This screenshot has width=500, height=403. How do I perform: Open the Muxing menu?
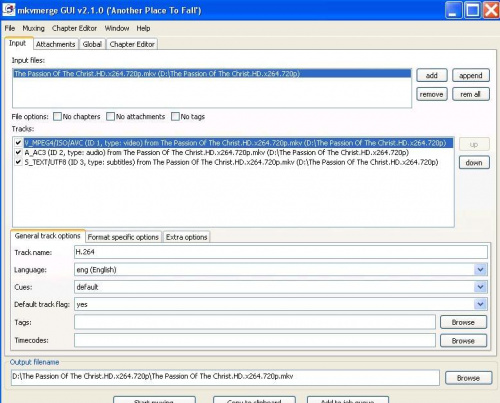pos(33,28)
